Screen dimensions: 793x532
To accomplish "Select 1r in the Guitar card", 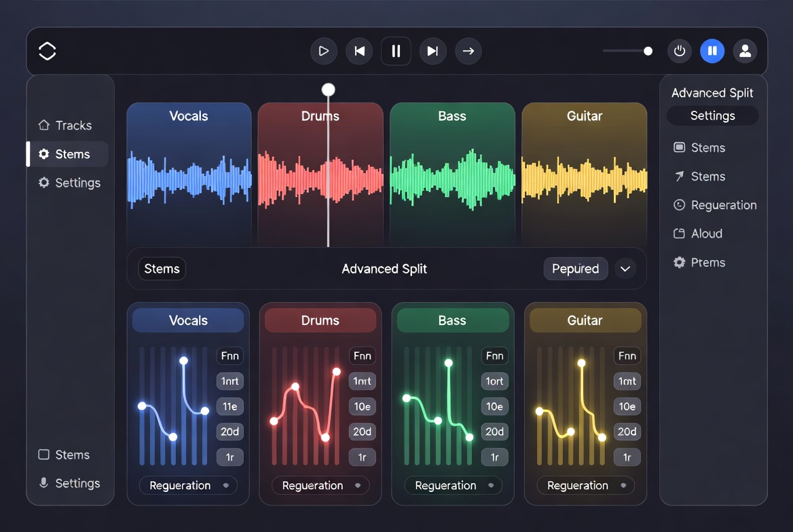I will [627, 457].
